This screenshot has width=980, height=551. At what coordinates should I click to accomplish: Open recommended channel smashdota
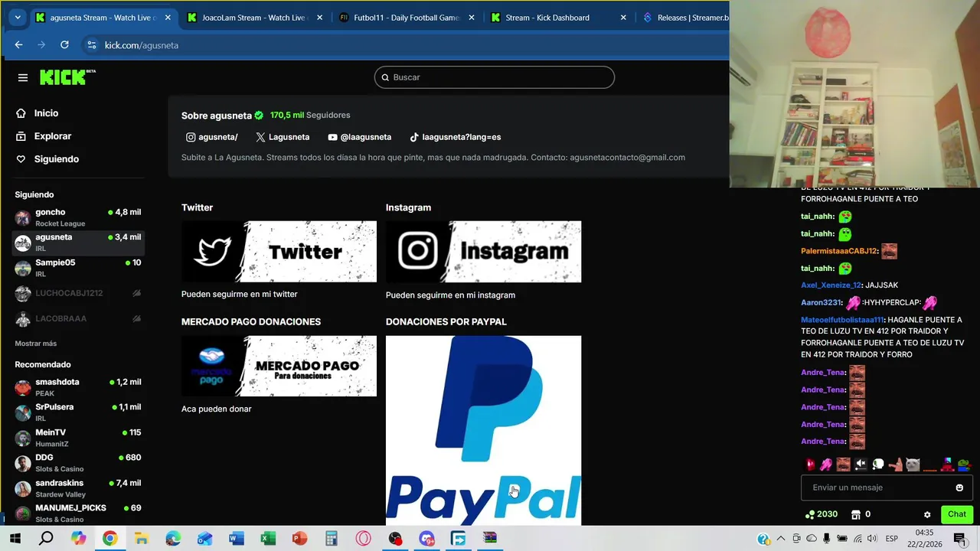77,387
